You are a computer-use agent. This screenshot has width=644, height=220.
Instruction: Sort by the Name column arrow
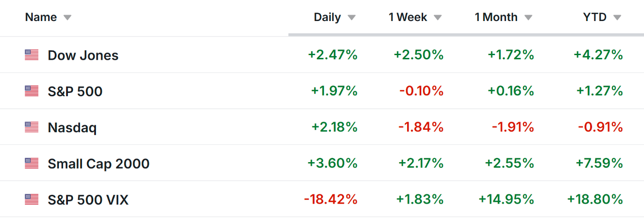[x=67, y=18]
